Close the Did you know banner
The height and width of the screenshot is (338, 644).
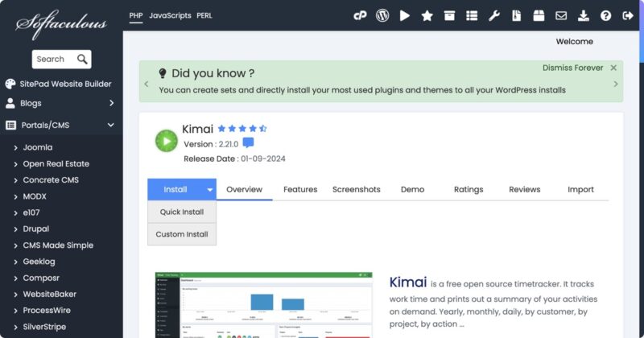(x=613, y=68)
